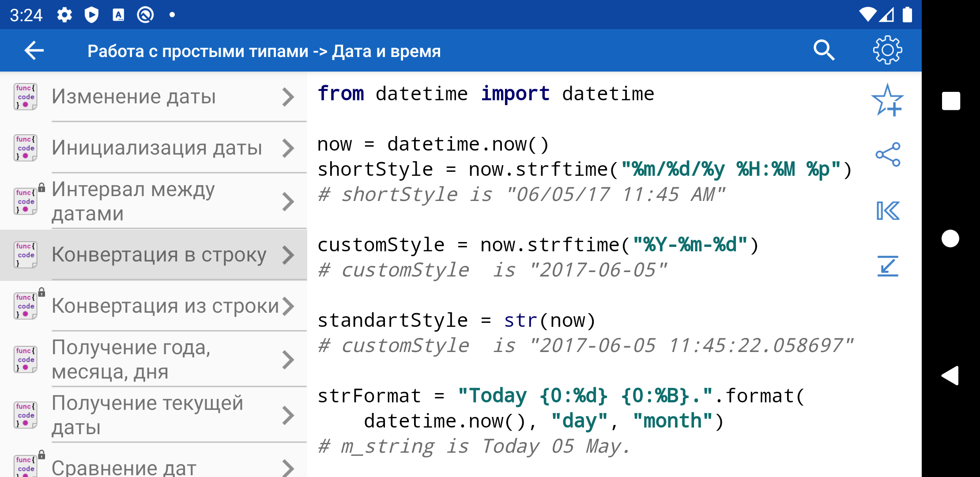
Task: Click the standartStyle = str(now) line
Action: pyautogui.click(x=456, y=320)
